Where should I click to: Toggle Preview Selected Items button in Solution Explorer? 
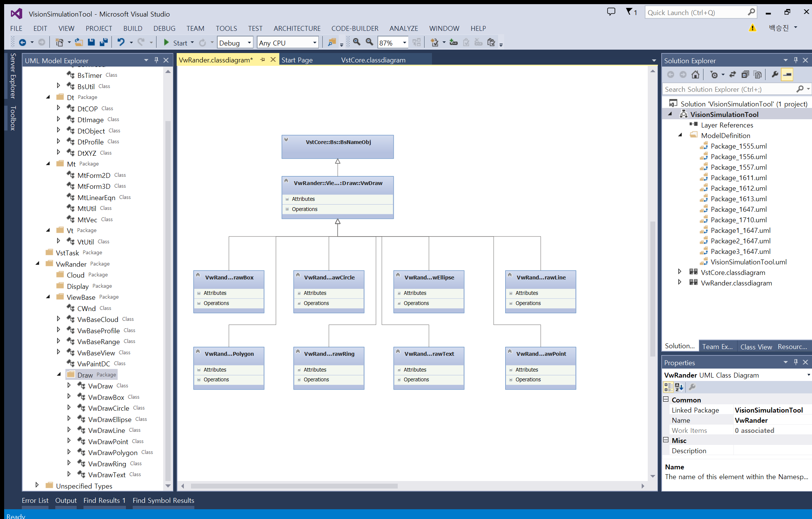(787, 74)
